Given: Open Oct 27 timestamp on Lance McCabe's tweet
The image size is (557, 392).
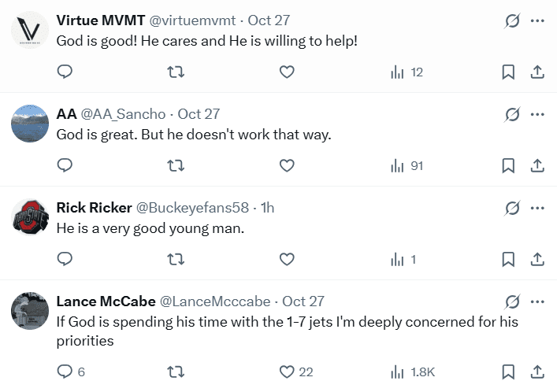Looking at the screenshot, I should click(x=303, y=301).
